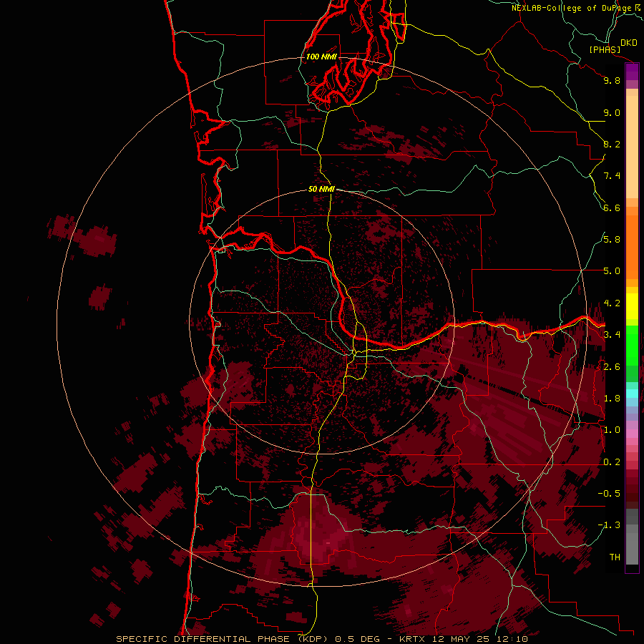Screen dimensions: 644x644
Task: Click the 100 NMI range ring label
Action: (x=321, y=57)
